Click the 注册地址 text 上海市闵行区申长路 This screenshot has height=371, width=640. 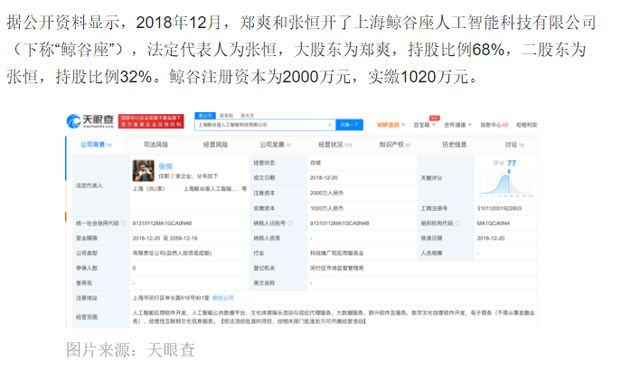[x=171, y=298]
